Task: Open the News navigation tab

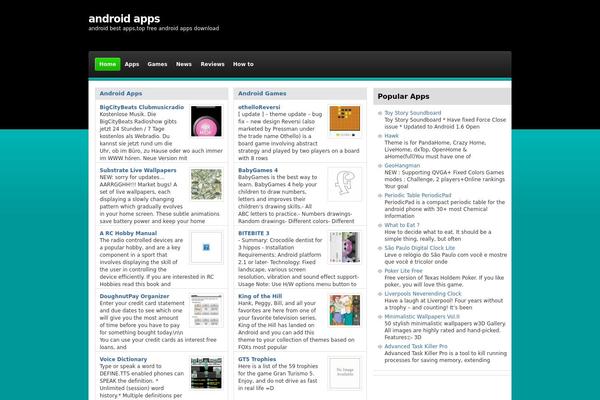Action: coord(184,64)
